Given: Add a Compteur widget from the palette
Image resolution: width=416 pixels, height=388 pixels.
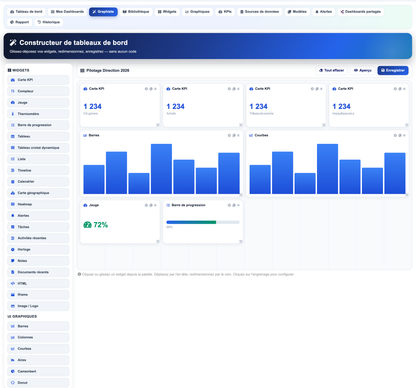Looking at the screenshot, I should point(38,91).
